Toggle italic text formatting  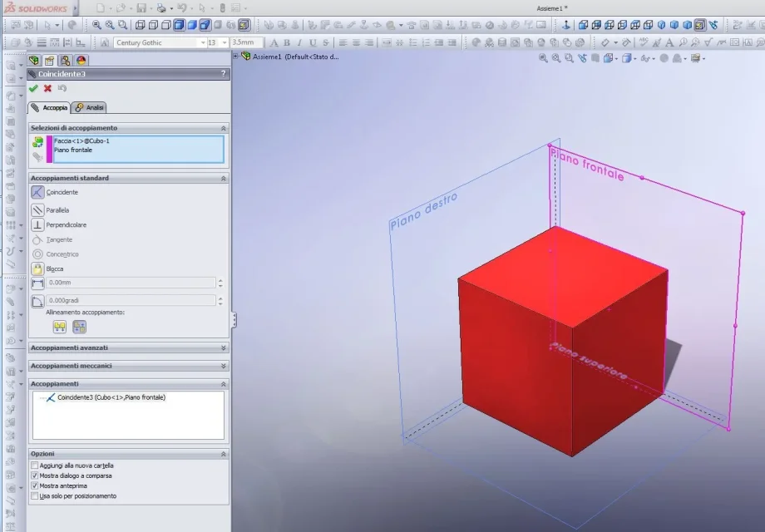point(299,43)
